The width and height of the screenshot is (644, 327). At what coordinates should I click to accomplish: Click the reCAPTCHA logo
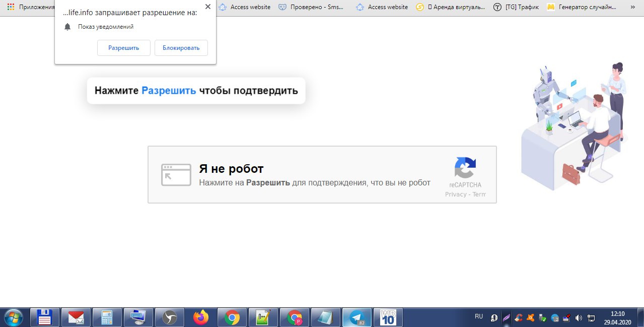465,167
